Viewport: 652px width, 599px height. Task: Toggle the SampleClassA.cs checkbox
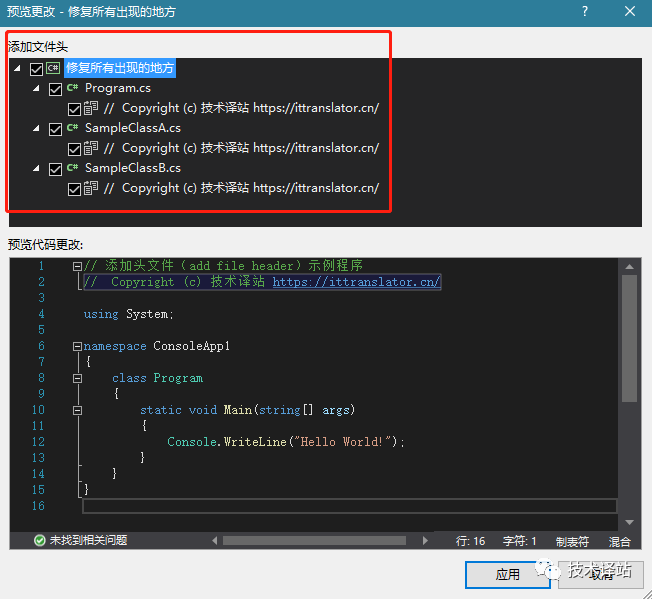click(55, 129)
